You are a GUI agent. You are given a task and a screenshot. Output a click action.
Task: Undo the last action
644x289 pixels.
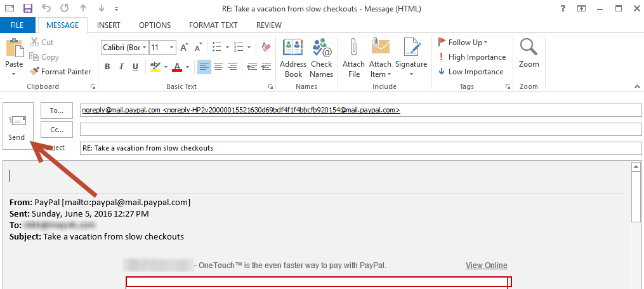point(46,8)
